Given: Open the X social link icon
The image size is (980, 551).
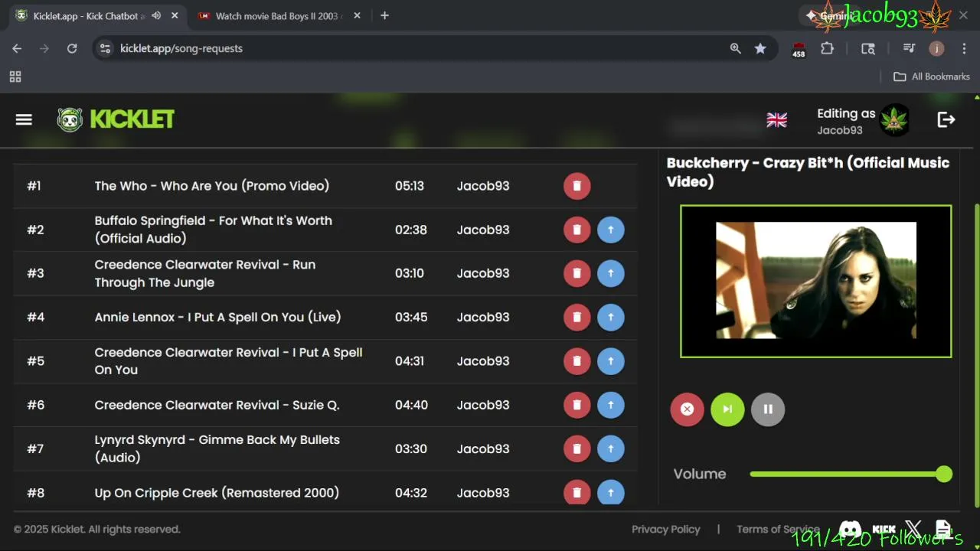Looking at the screenshot, I should [x=913, y=529].
